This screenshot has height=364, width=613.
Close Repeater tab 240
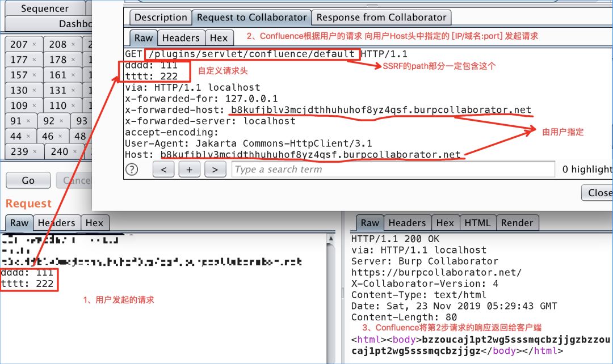click(x=75, y=151)
